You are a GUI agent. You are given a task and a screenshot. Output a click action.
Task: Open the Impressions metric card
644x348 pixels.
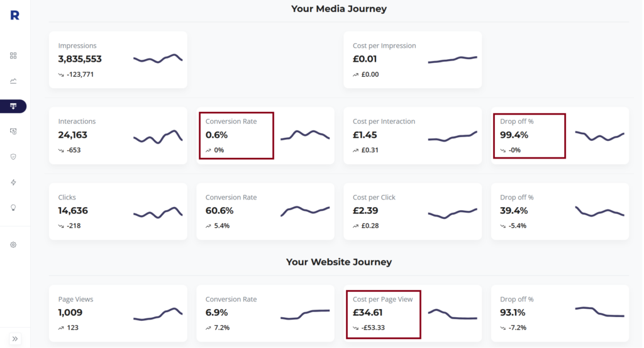(118, 60)
